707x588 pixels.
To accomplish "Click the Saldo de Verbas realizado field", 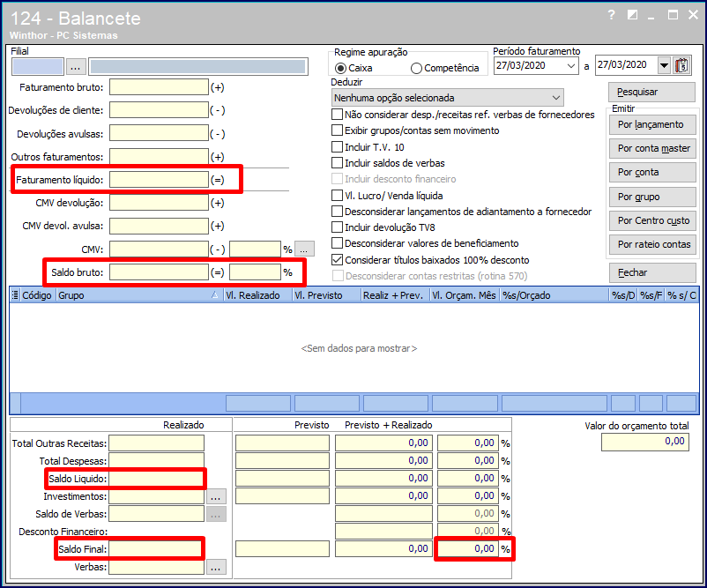I will point(156,514).
